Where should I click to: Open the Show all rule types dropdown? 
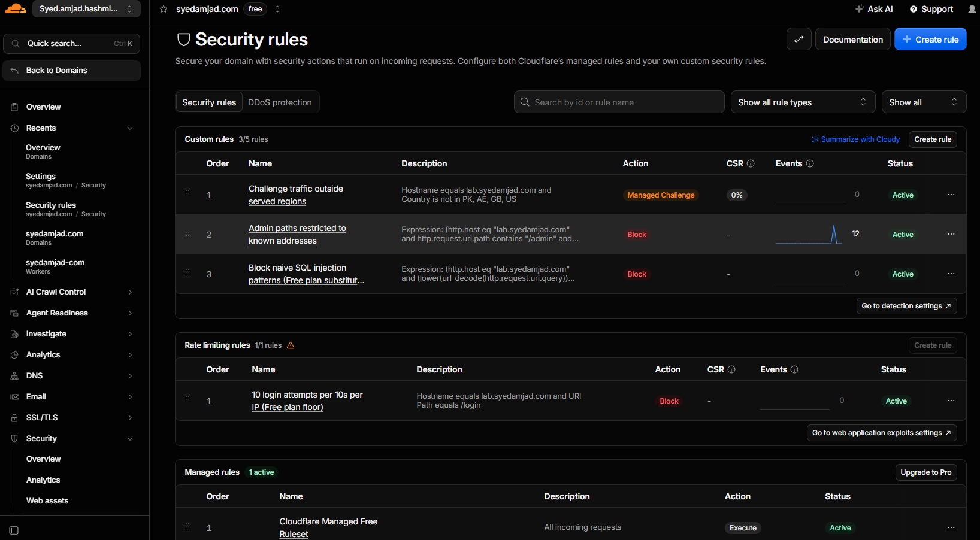click(x=803, y=102)
